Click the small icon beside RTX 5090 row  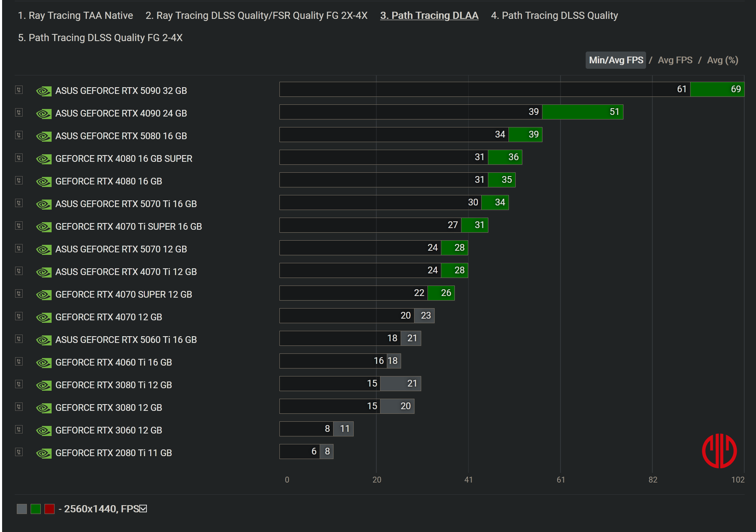[19, 90]
